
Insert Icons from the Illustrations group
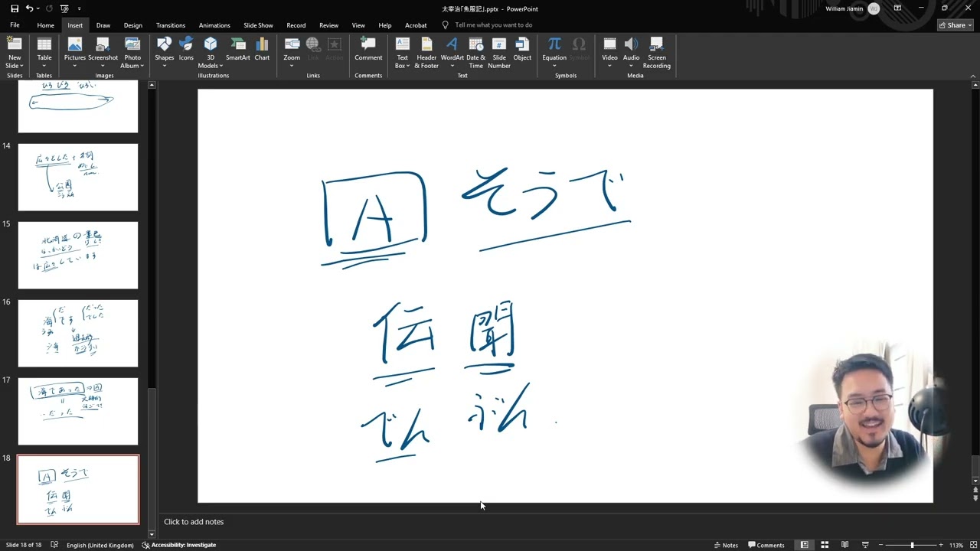[186, 50]
